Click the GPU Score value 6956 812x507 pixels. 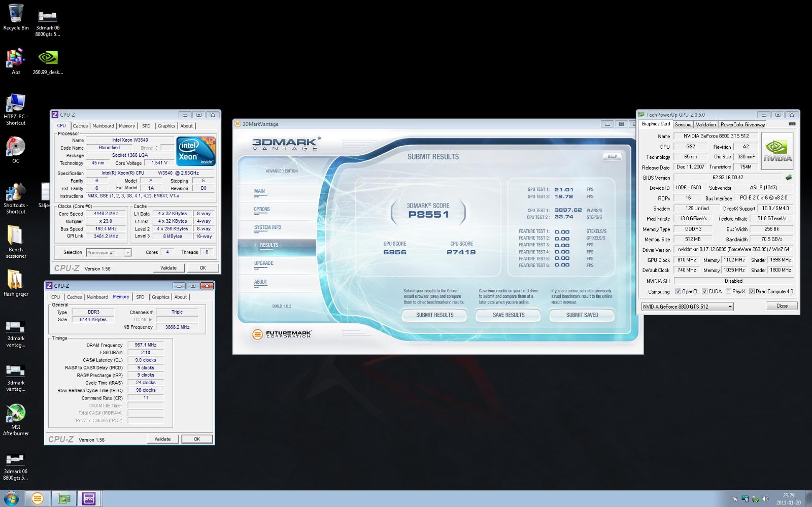pos(395,252)
